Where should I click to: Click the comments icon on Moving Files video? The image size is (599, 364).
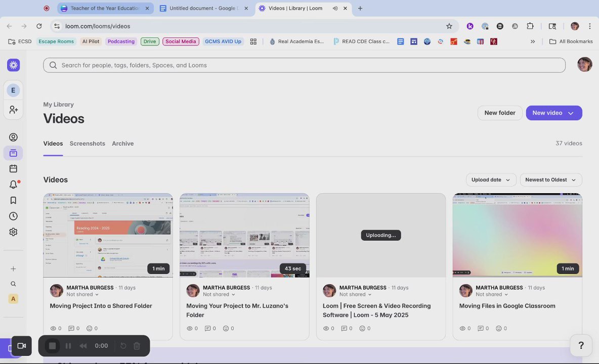click(x=480, y=328)
